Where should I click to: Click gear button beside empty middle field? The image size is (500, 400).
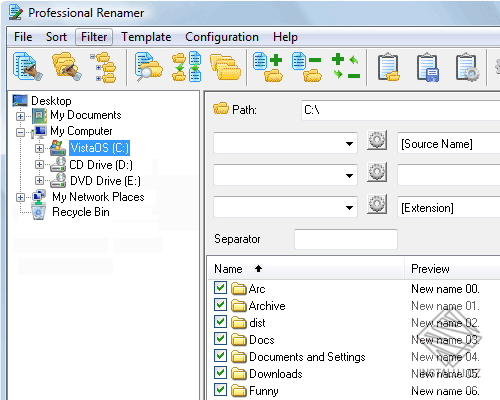377,172
